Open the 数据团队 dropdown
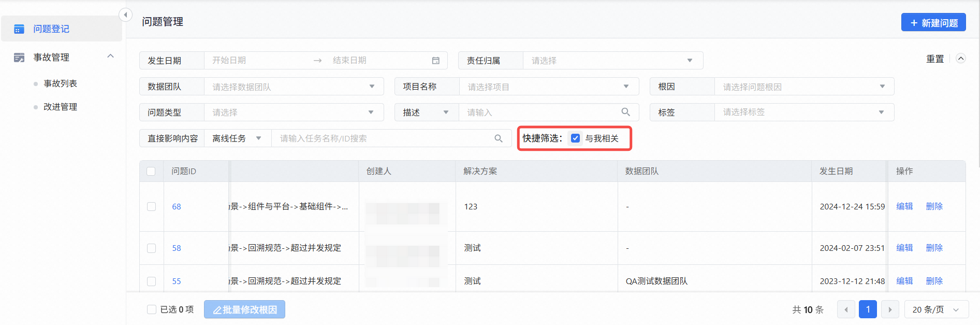 point(294,87)
